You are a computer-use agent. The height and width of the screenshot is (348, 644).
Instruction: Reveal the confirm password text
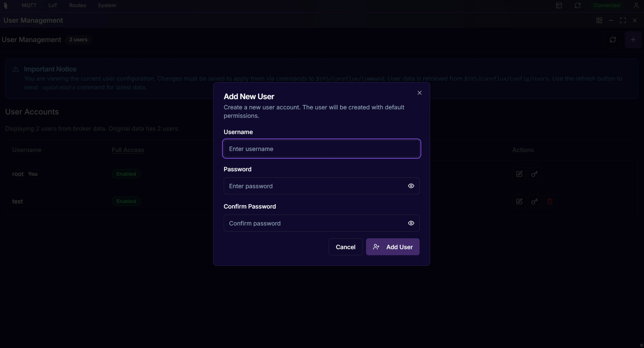(410, 223)
